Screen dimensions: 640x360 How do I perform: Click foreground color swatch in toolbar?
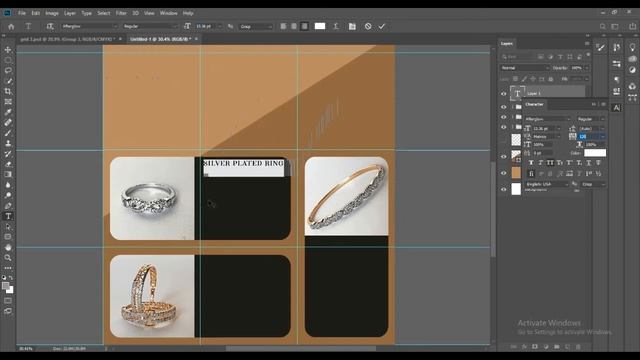6,286
